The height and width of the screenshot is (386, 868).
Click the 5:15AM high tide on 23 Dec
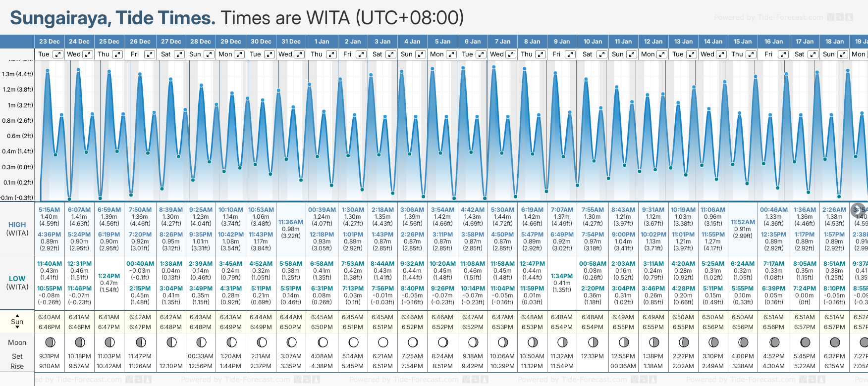[50, 210]
